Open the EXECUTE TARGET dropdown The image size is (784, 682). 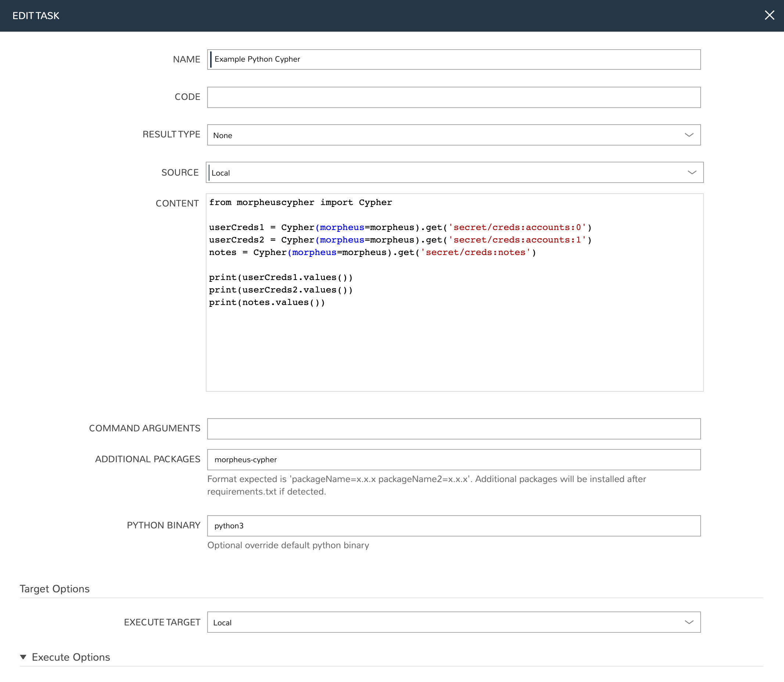[x=454, y=622]
